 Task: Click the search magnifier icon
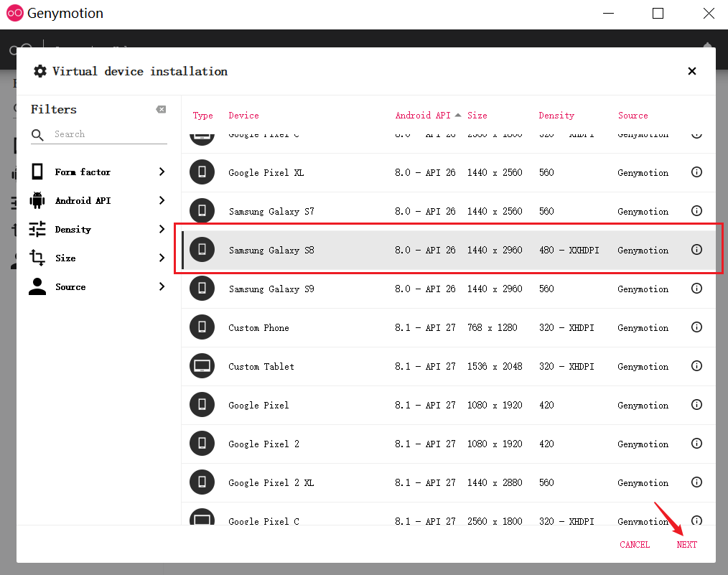coord(37,134)
